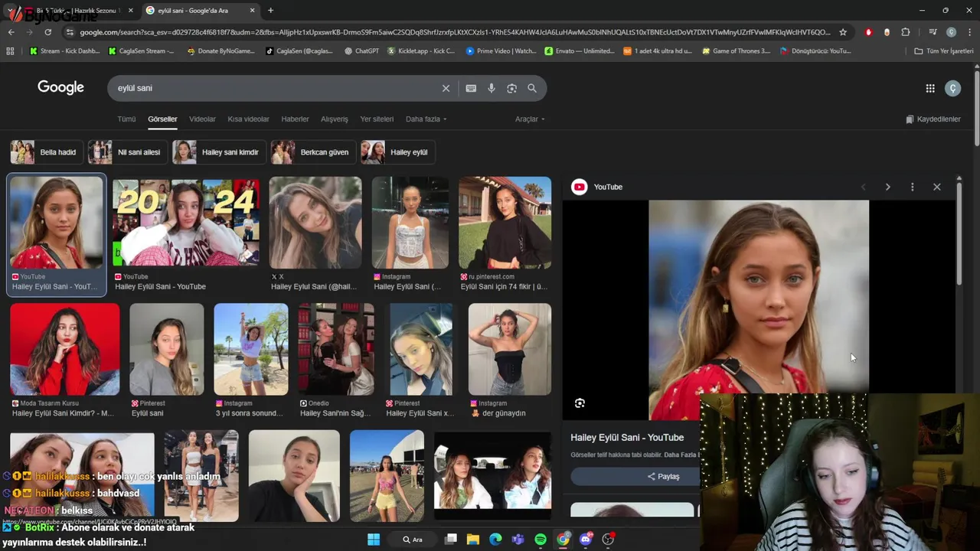
Task: Close the image preview panel
Action: click(936, 187)
